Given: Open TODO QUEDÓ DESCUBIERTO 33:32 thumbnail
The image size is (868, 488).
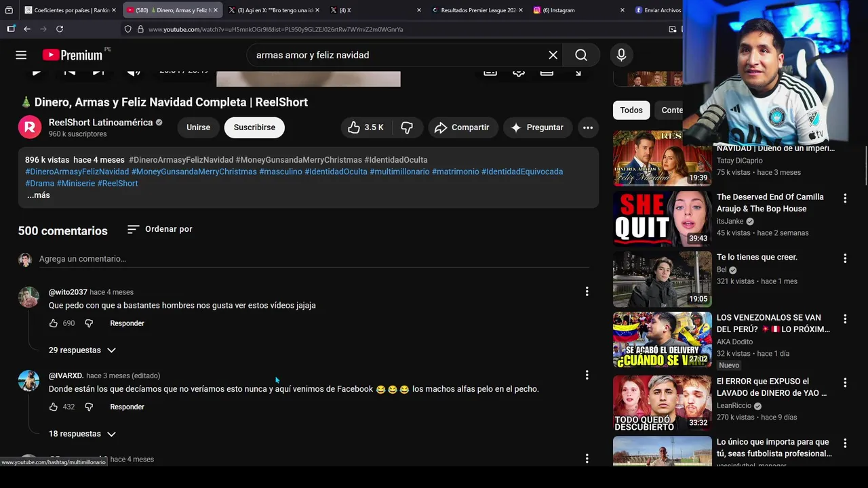Looking at the screenshot, I should pos(663,403).
